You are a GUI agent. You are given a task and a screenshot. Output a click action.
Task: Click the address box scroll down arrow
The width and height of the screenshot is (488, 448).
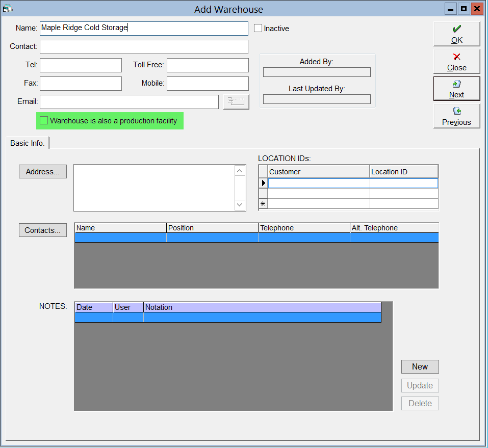(240, 205)
